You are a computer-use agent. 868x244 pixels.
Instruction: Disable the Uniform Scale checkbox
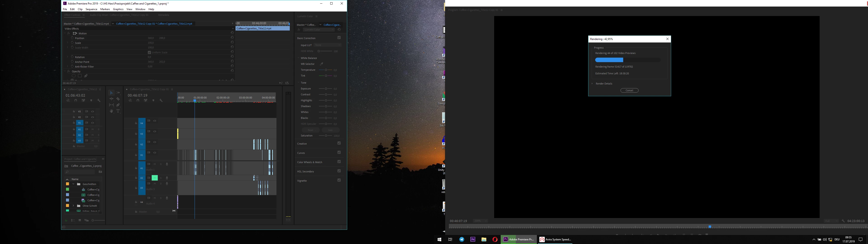click(x=149, y=52)
